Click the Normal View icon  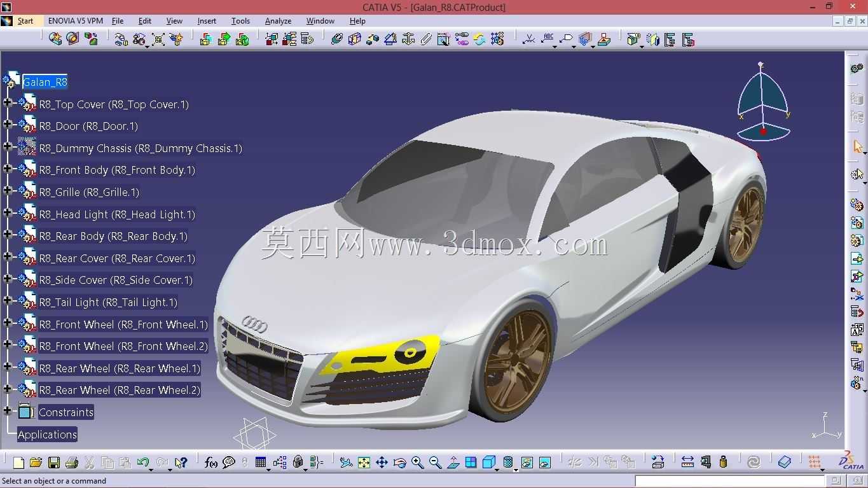[453, 463]
